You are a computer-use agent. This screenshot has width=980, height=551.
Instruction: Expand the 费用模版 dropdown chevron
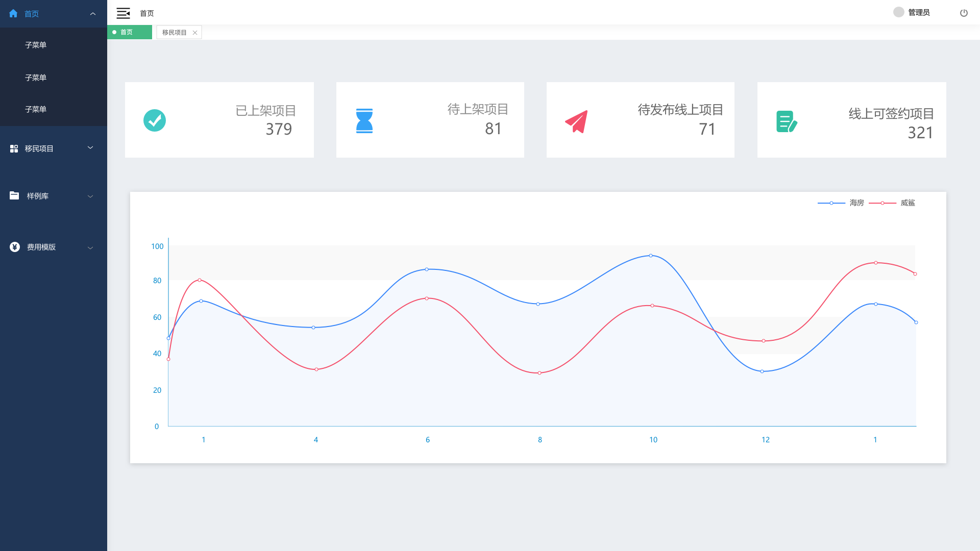pos(90,248)
